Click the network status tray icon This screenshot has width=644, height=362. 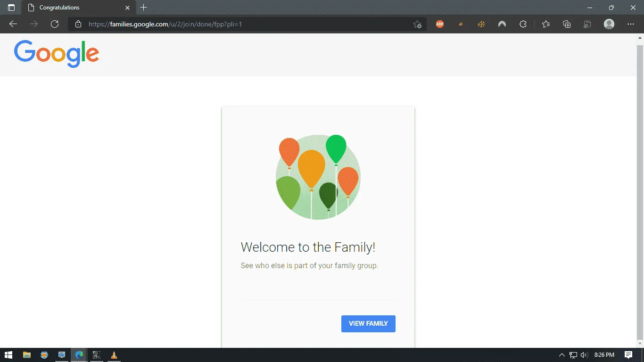coord(573,355)
